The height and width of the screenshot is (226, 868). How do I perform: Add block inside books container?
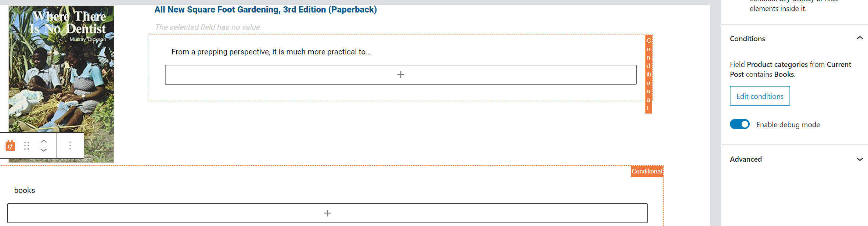tap(327, 213)
